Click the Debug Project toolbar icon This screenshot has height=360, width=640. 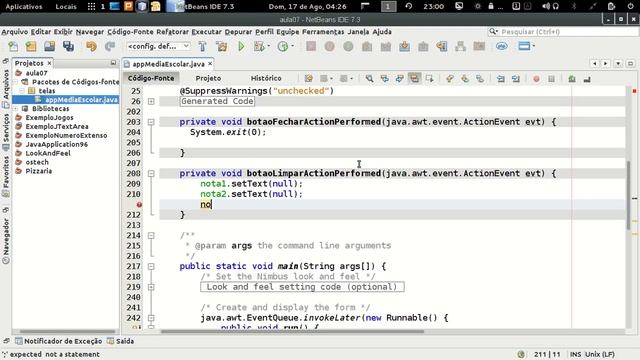tap(259, 47)
